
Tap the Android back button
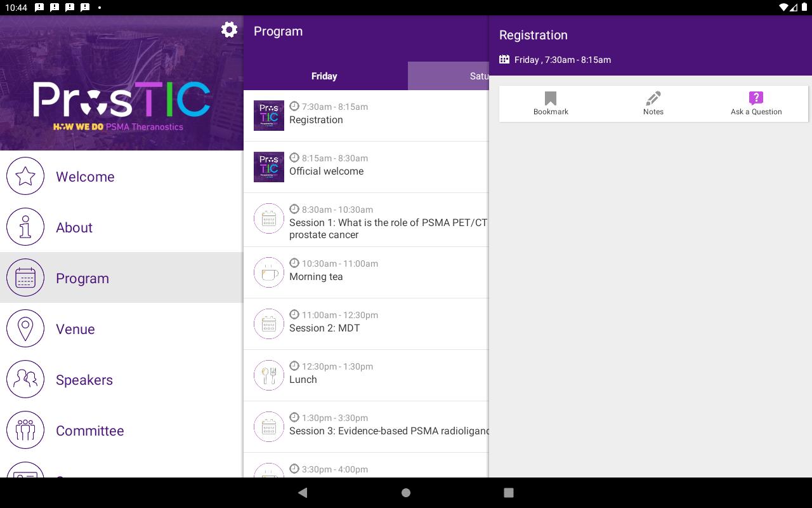tap(303, 493)
